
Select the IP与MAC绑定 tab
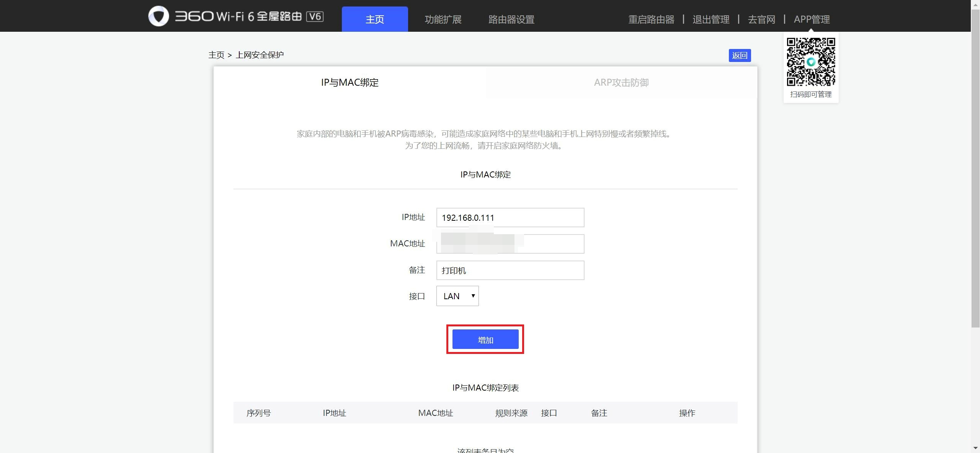350,82
